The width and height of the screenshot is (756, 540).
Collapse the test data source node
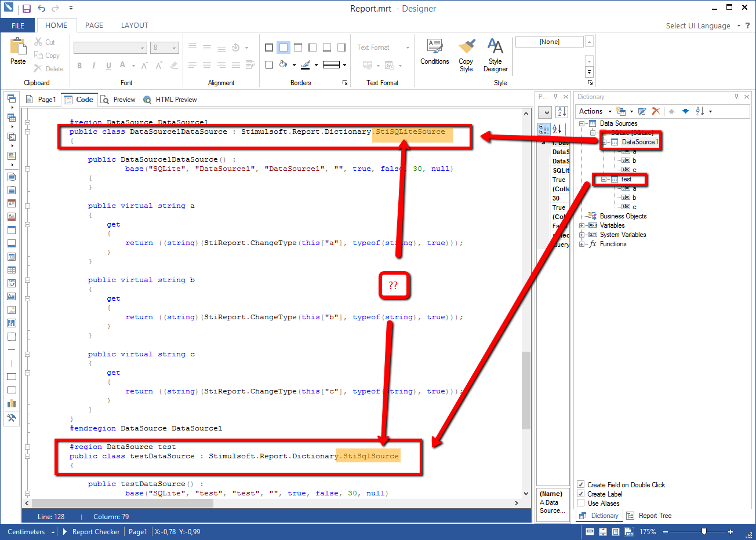[604, 179]
